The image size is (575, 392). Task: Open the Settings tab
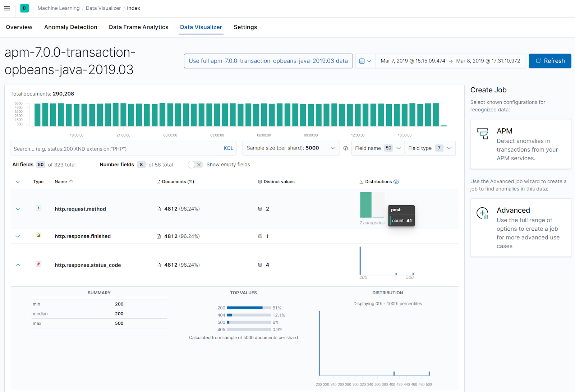[245, 27]
